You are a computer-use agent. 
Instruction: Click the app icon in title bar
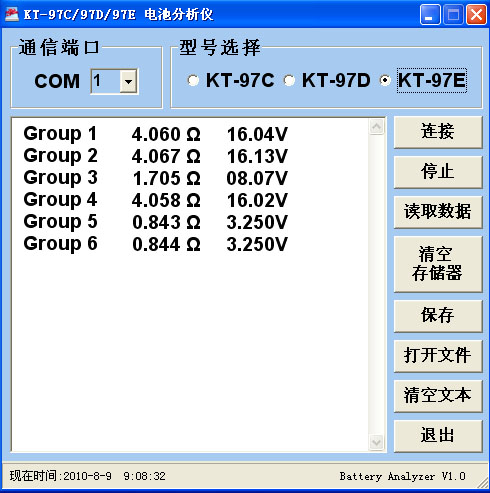tap(12, 15)
